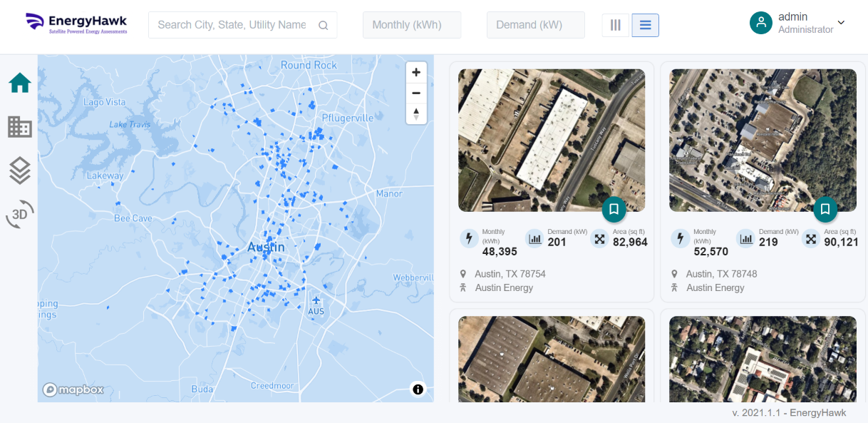The image size is (868, 423).
Task: Open the Buildings sidebar icon
Action: [20, 127]
